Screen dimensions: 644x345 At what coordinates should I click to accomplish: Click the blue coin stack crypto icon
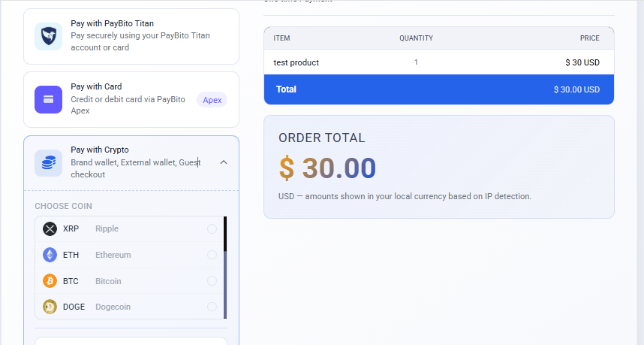(49, 163)
